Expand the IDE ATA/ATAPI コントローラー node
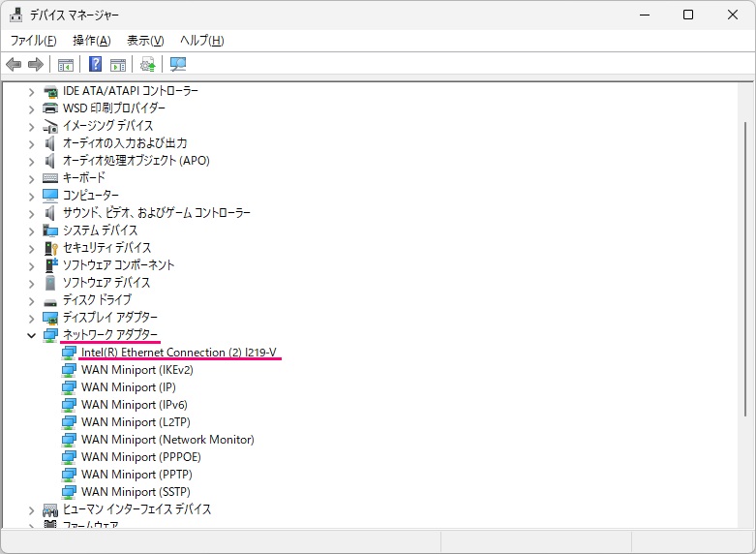This screenshot has width=756, height=554. click(31, 91)
